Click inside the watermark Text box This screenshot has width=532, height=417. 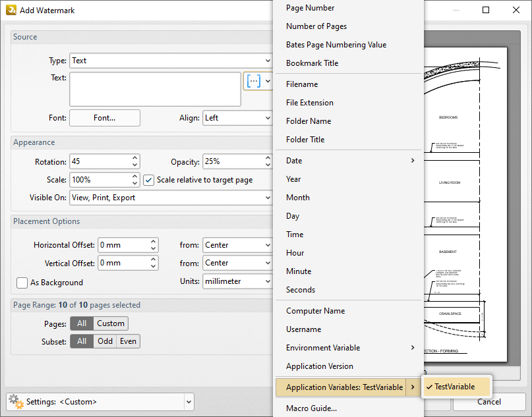point(155,89)
